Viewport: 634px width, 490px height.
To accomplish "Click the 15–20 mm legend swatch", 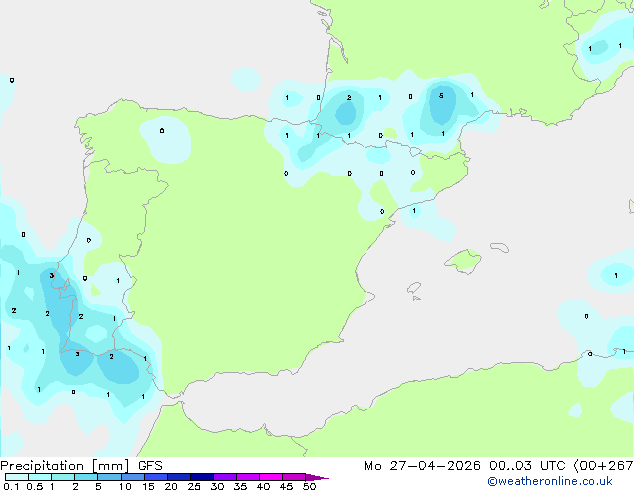I will coord(156,477).
